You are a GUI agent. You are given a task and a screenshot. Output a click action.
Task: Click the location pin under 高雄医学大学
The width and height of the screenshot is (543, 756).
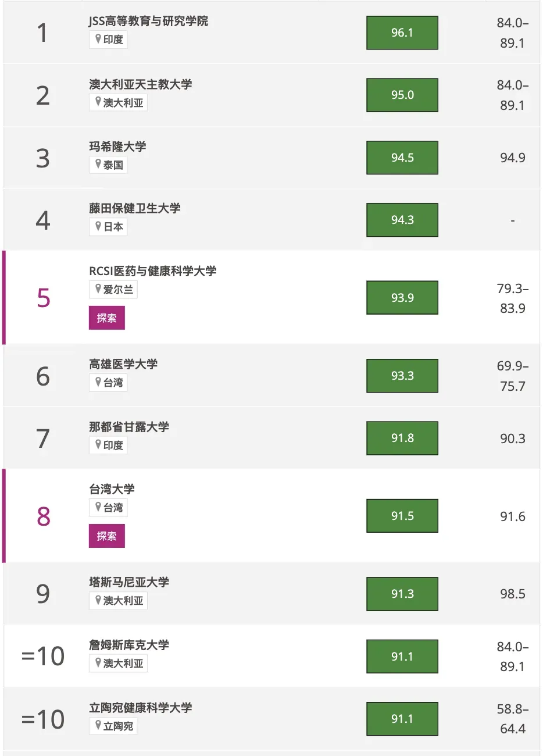[98, 382]
